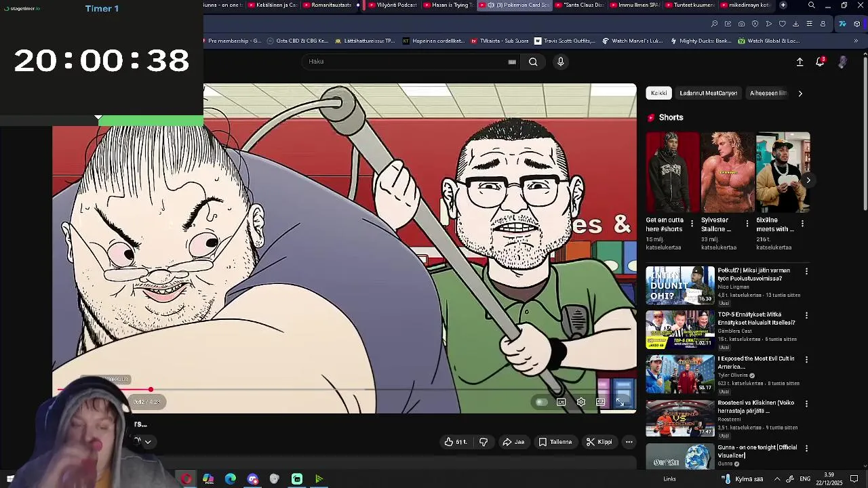Open options for the Get em outta here short
The height and width of the screenshot is (488, 868).
692,224
